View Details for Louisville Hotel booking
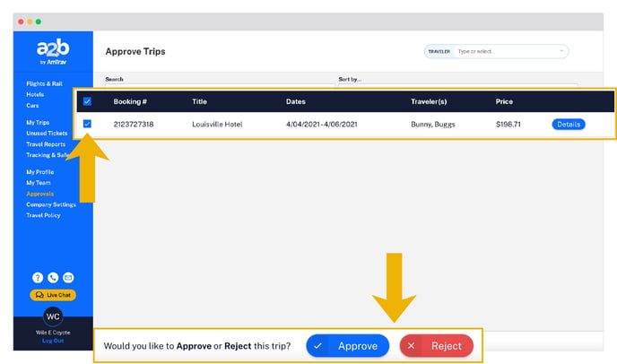The height and width of the screenshot is (364, 617). (x=569, y=124)
